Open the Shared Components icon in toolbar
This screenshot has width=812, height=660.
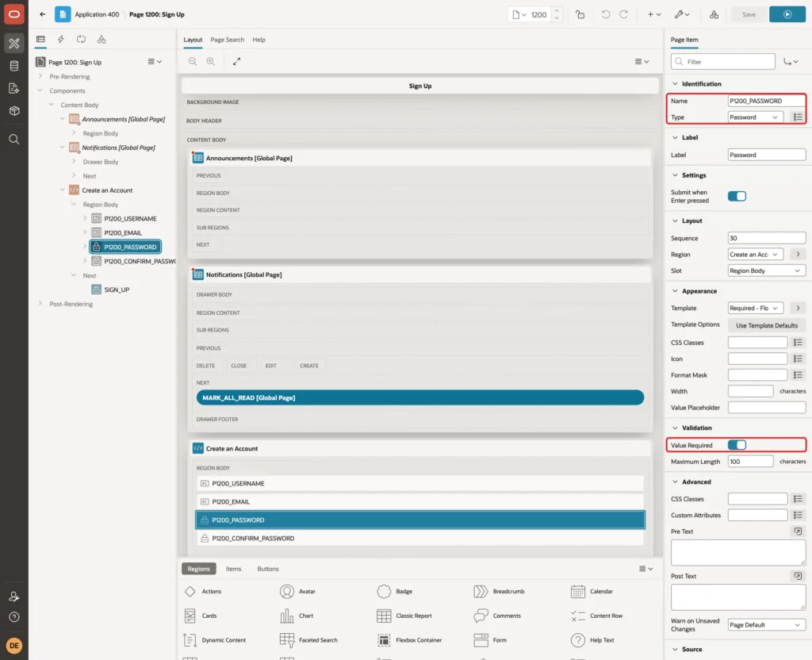[714, 14]
